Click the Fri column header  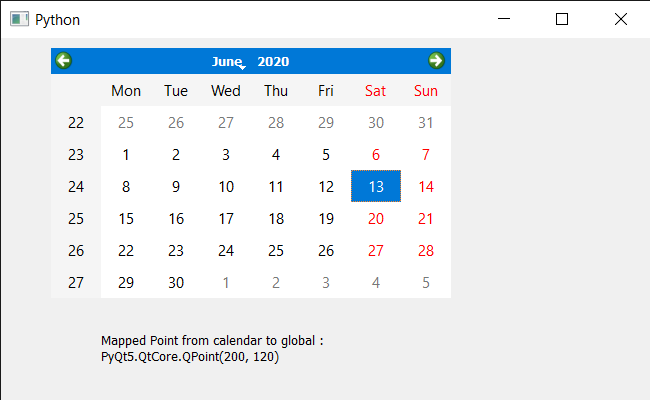click(326, 90)
